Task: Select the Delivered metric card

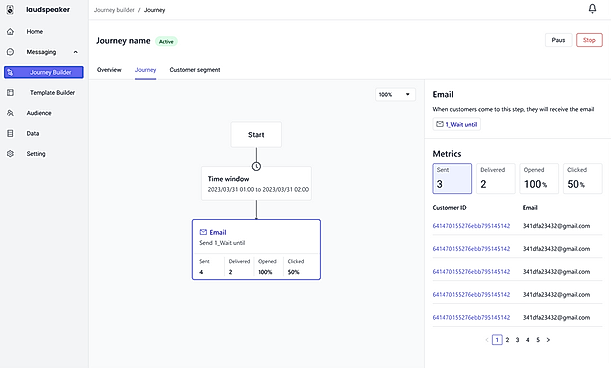Action: [x=496, y=179]
